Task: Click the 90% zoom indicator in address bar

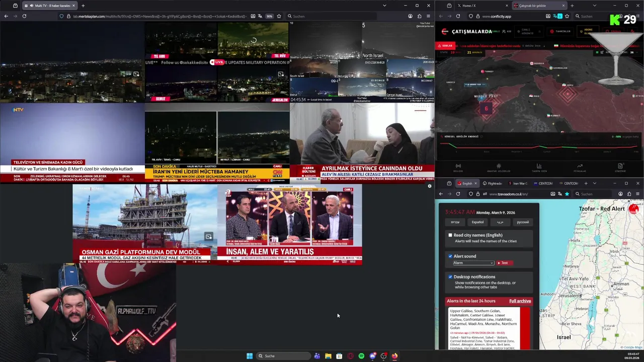Action: [270, 16]
